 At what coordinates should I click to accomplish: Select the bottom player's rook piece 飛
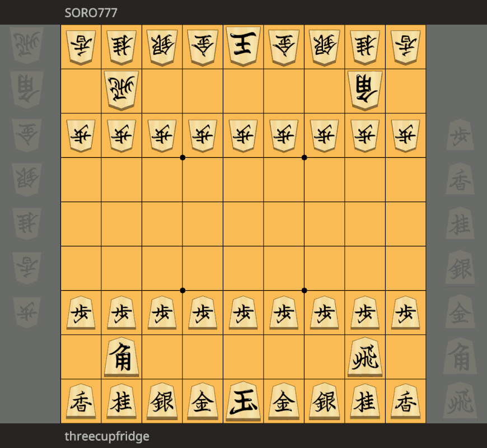tap(365, 357)
